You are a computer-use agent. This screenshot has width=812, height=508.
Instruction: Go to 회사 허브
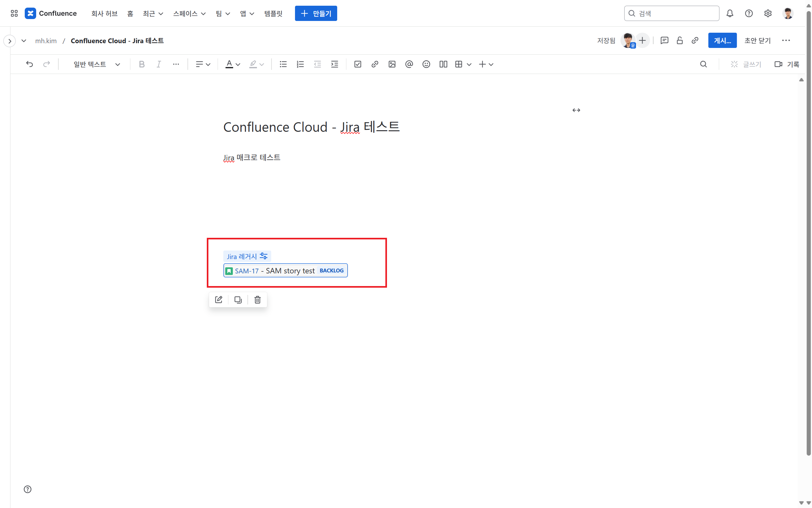[104, 13]
